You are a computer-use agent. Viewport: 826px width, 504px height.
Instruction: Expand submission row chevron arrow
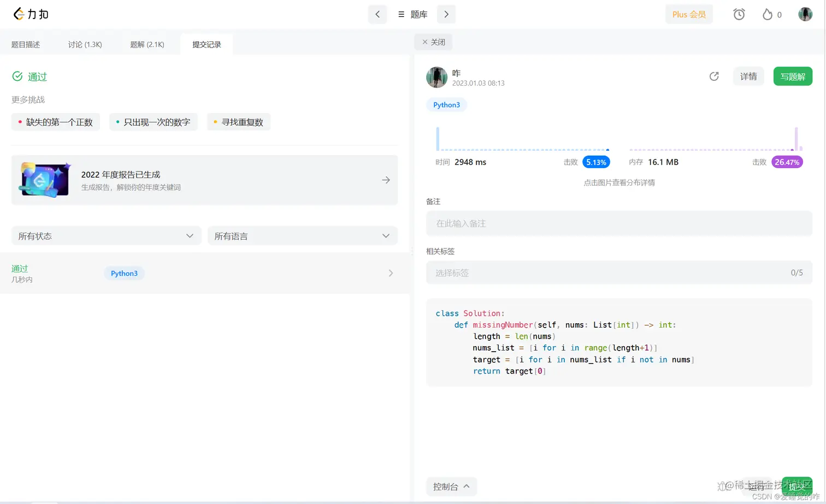(391, 273)
